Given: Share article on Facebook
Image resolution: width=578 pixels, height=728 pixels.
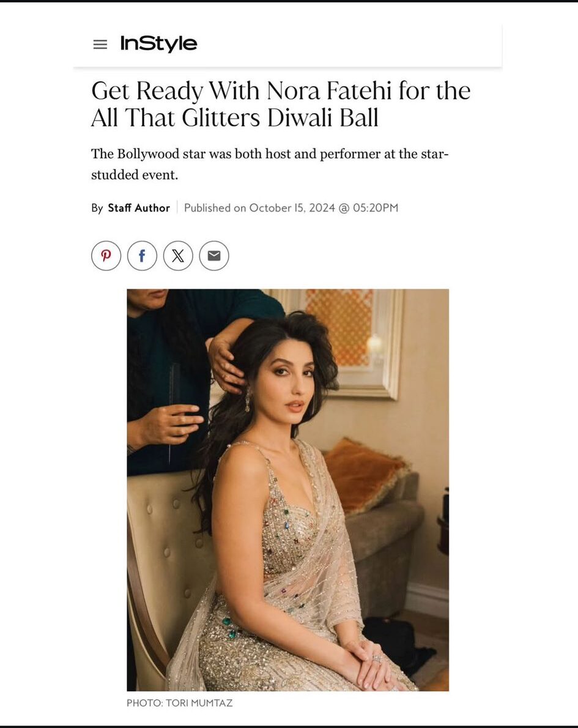Looking at the screenshot, I should 142,256.
